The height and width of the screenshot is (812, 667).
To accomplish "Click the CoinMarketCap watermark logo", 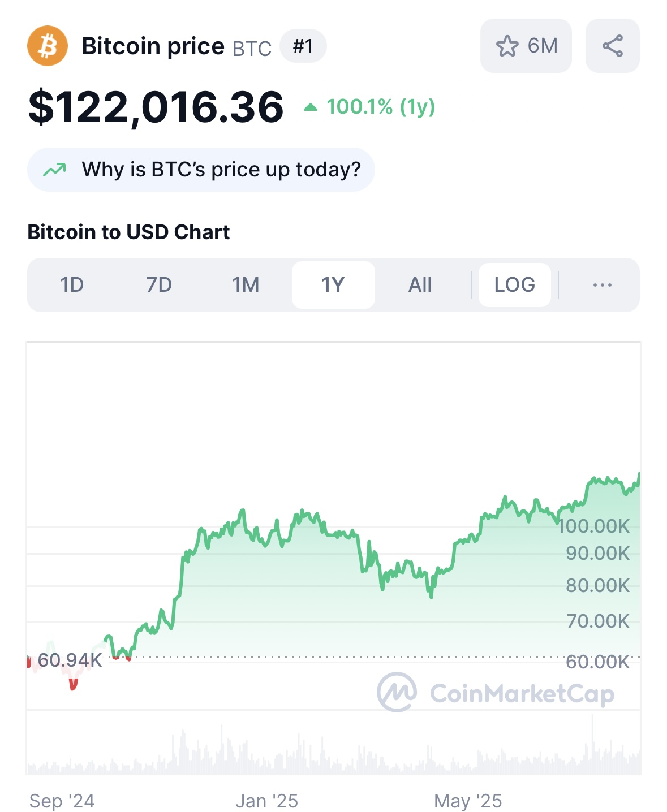I will [x=496, y=692].
